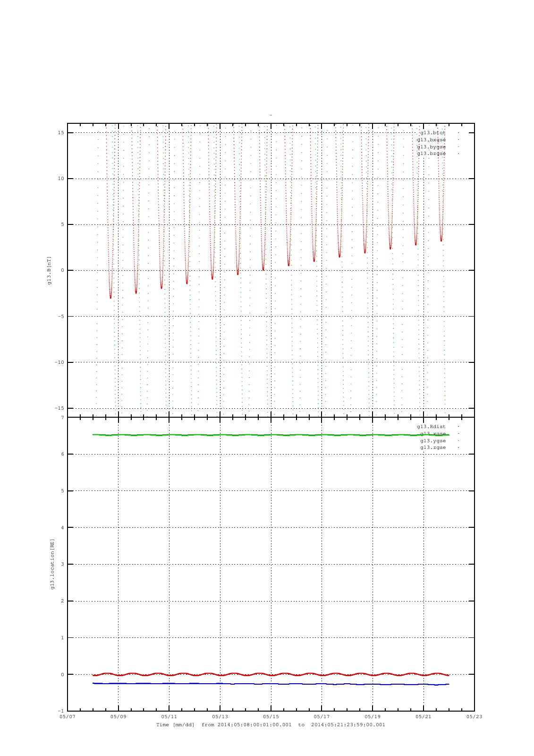Select the 10 tick on the g13.B axis
Viewport: 534px width, 756px height.
(x=61, y=179)
